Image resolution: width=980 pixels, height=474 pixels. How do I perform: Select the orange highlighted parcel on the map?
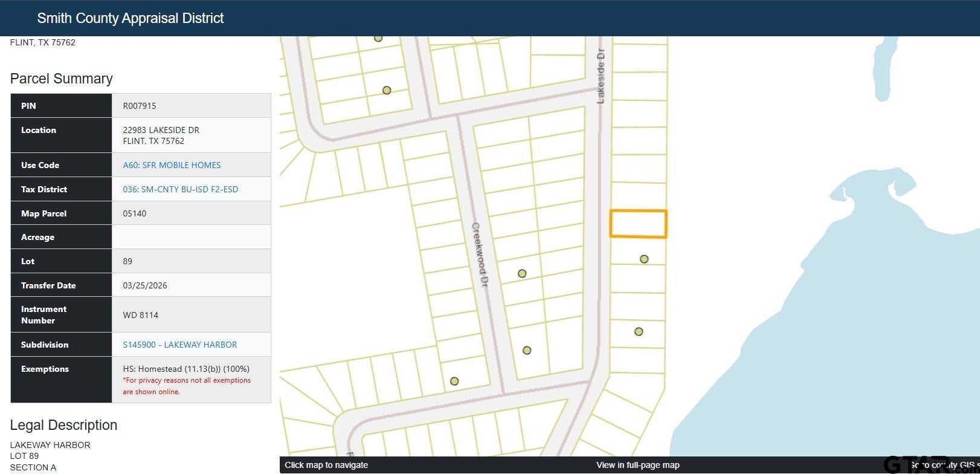pos(638,224)
